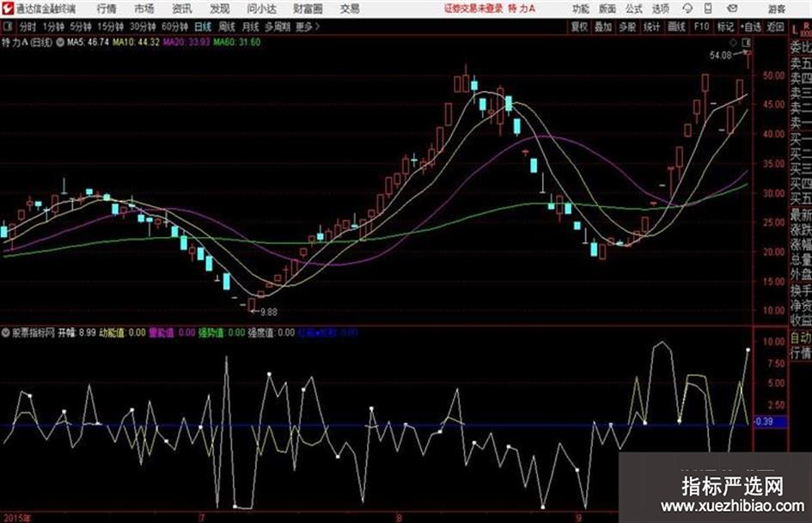The width and height of the screenshot is (812, 523).
Task: Open the 选项 menu
Action: click(x=660, y=9)
